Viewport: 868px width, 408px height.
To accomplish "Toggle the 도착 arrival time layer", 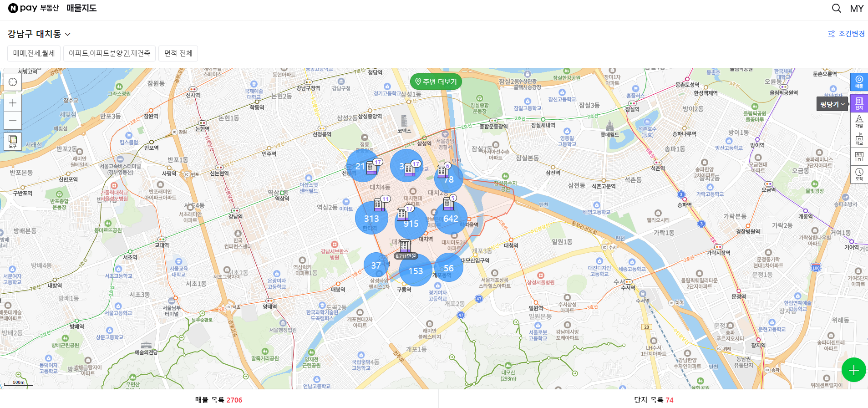I will [859, 174].
